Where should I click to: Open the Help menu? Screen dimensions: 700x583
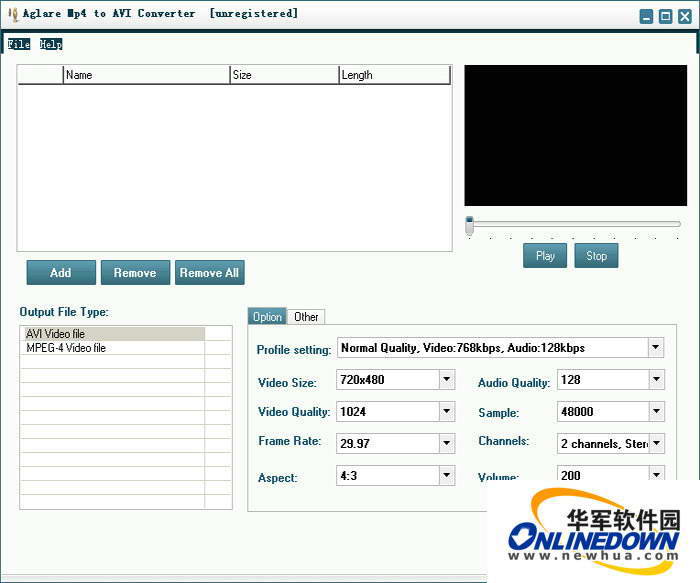(x=51, y=44)
